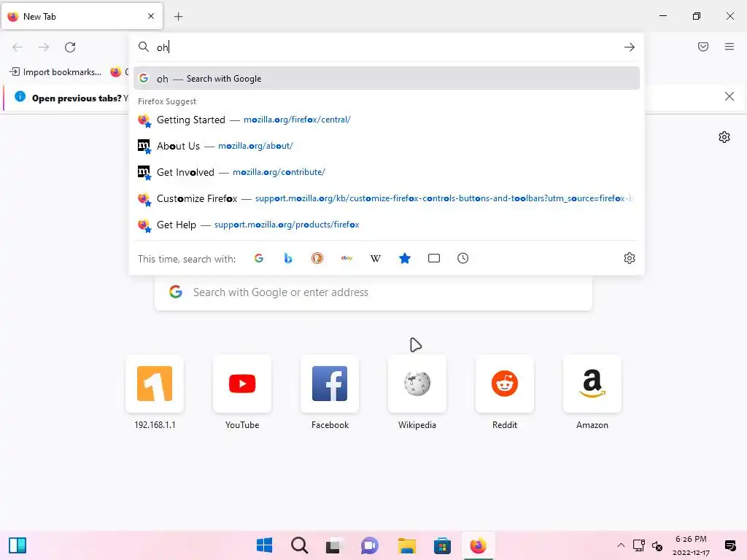Search this time with Wikipedia icon
Image resolution: width=747 pixels, height=560 pixels.
[376, 258]
